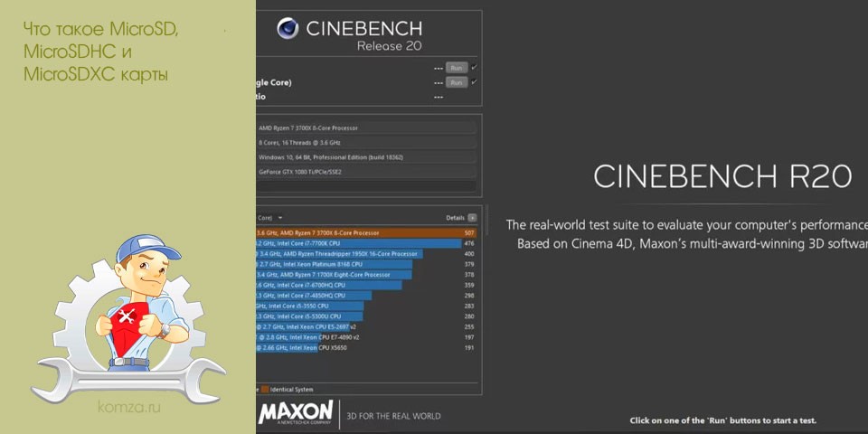This screenshot has width=868, height=434.
Task: Click the score value 476
Action: click(470, 243)
